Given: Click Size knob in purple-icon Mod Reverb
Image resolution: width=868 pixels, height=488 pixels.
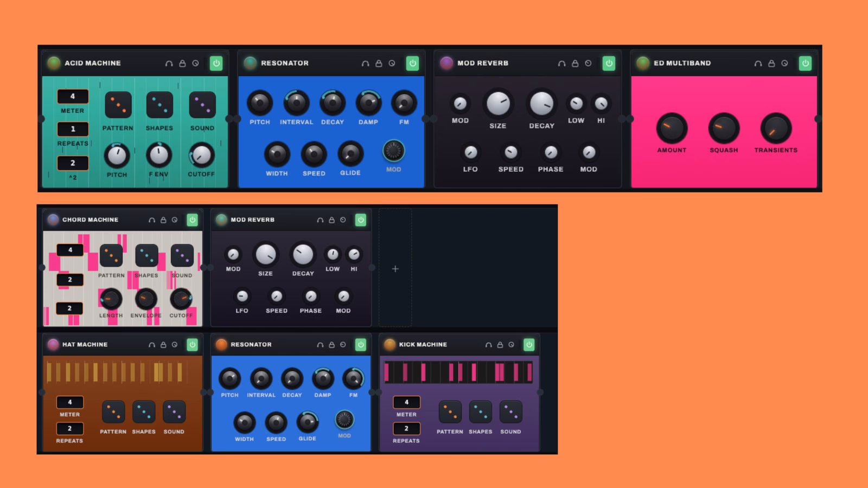Looking at the screenshot, I should (498, 104).
